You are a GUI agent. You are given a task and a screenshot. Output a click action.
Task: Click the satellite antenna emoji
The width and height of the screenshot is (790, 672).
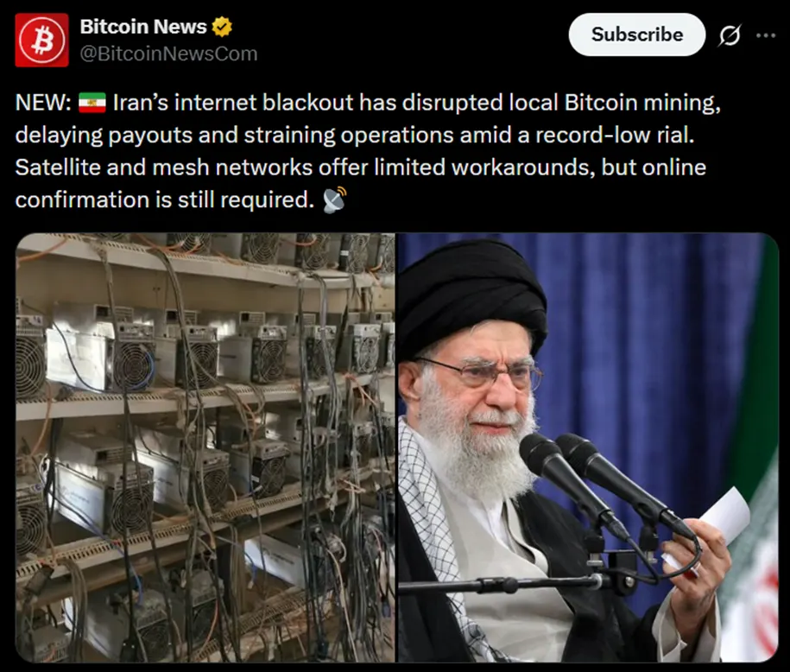pos(334,200)
